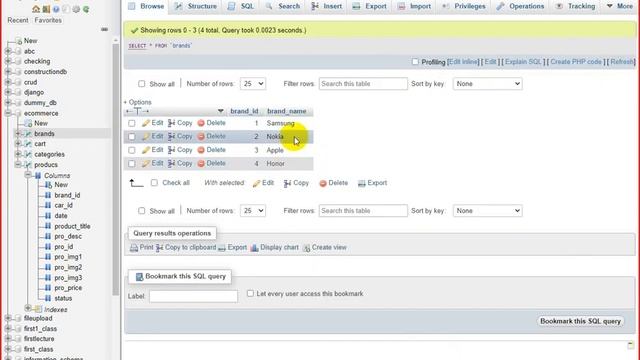Viewport: 640px width, 360px height.
Task: Click the pro_price column icon in the tree
Action: click(48, 288)
